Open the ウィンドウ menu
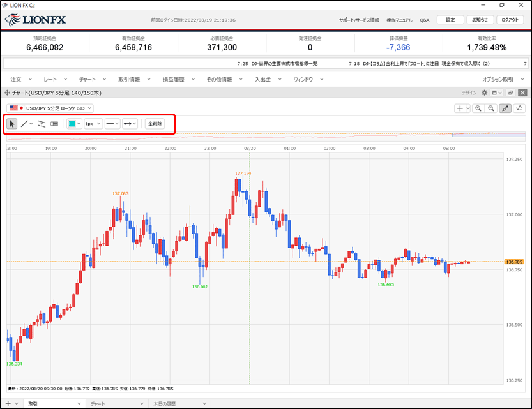This screenshot has width=532, height=409. (x=308, y=79)
